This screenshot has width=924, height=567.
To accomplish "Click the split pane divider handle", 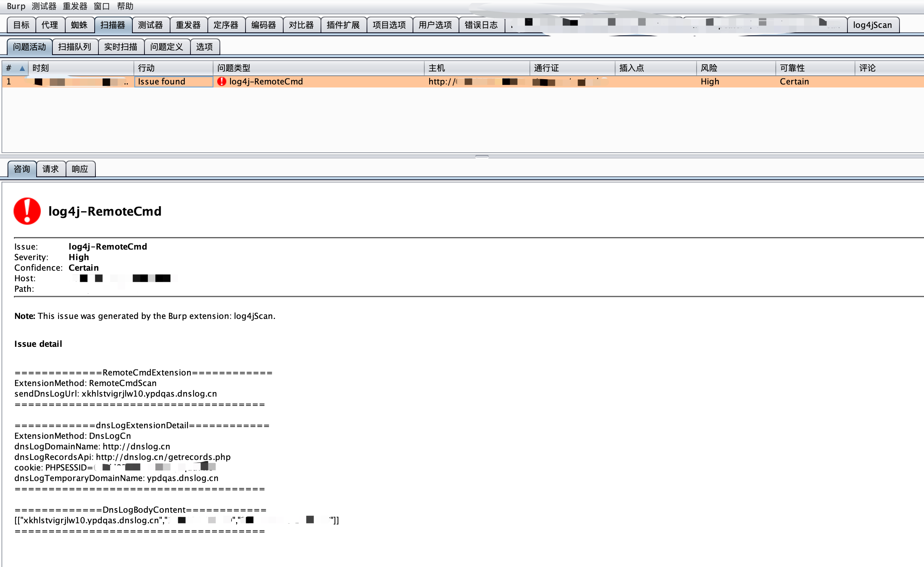I will 482,156.
